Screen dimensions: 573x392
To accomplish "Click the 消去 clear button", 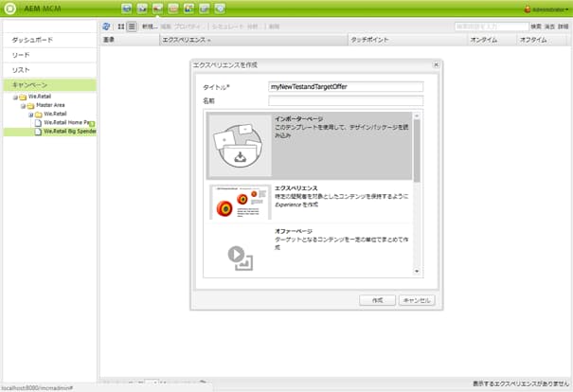I will pyautogui.click(x=549, y=27).
